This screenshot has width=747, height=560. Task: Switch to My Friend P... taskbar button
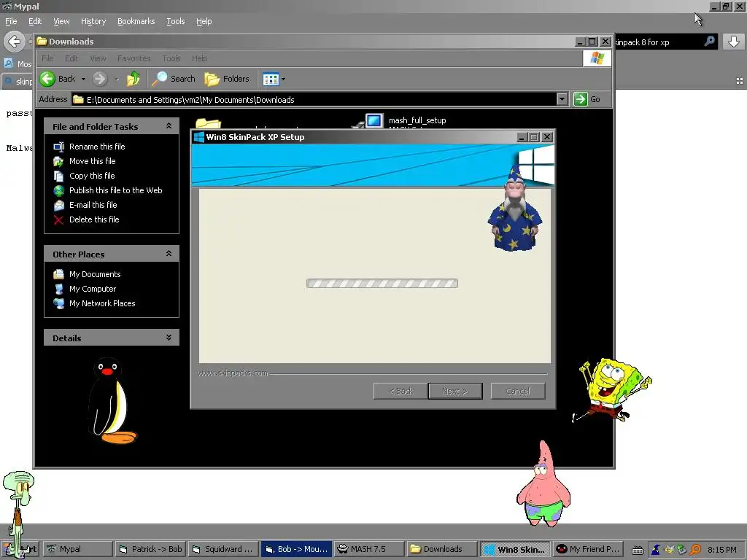[x=589, y=550]
